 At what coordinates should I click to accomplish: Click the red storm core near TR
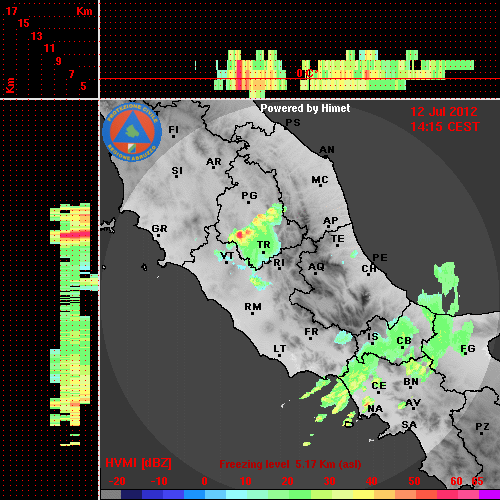click(240, 235)
